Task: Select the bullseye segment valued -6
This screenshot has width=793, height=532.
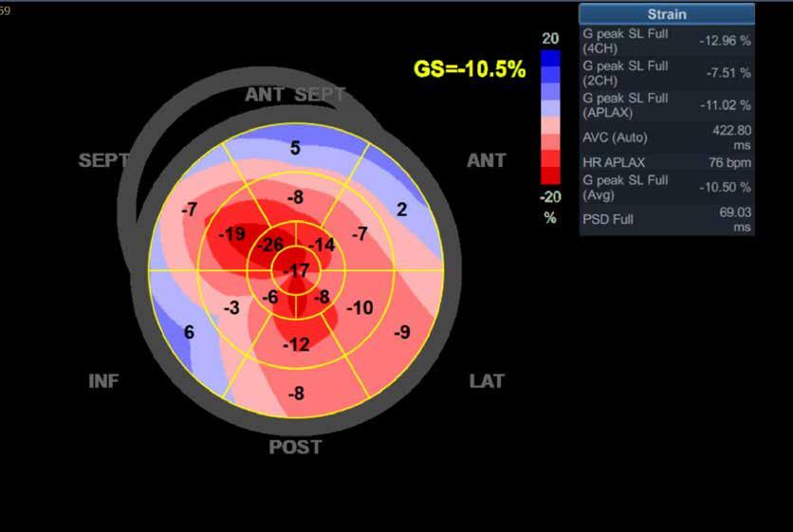Action: pos(270,297)
